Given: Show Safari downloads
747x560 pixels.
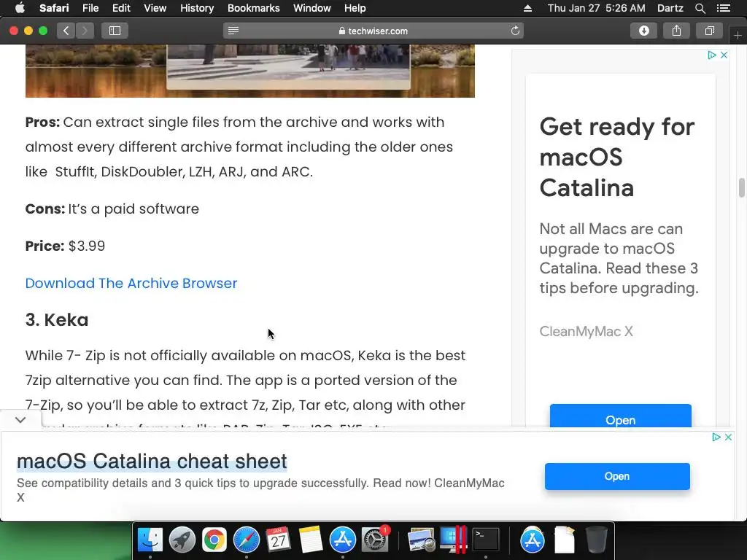Looking at the screenshot, I should tap(643, 31).
